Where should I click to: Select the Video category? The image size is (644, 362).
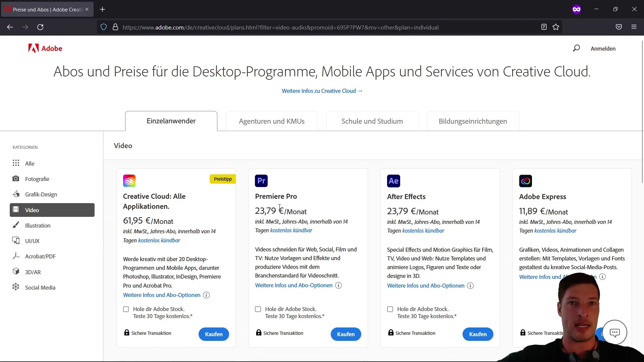click(52, 210)
